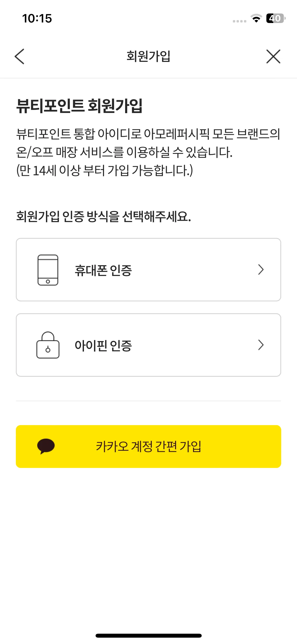Close the 회원가입 screen with X
The image size is (297, 644).
point(273,56)
